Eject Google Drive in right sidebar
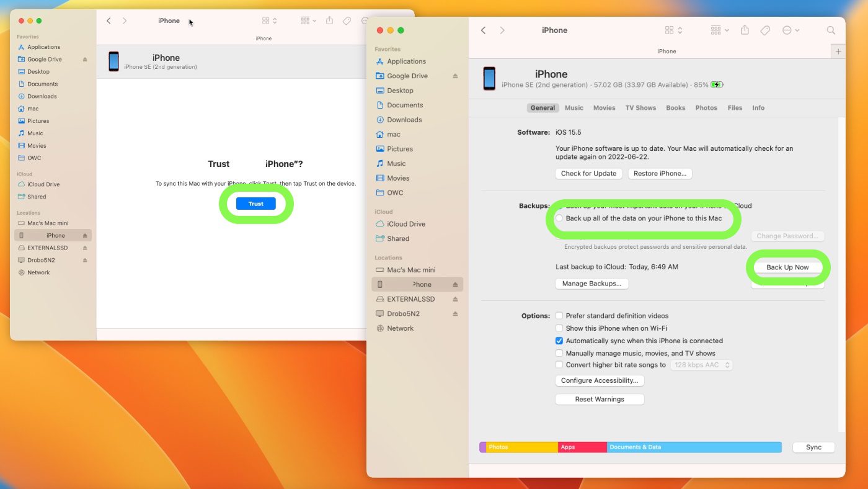This screenshot has height=489, width=868. pos(455,76)
